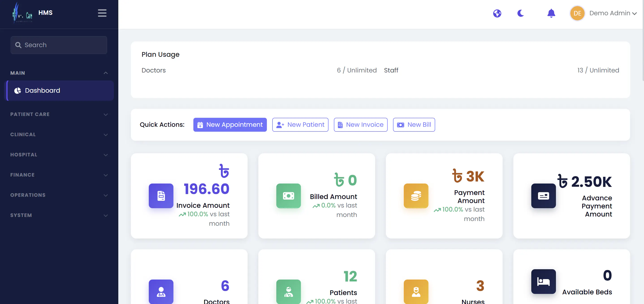Image resolution: width=644 pixels, height=304 pixels.
Task: Collapse the MAIN section
Action: (59, 73)
